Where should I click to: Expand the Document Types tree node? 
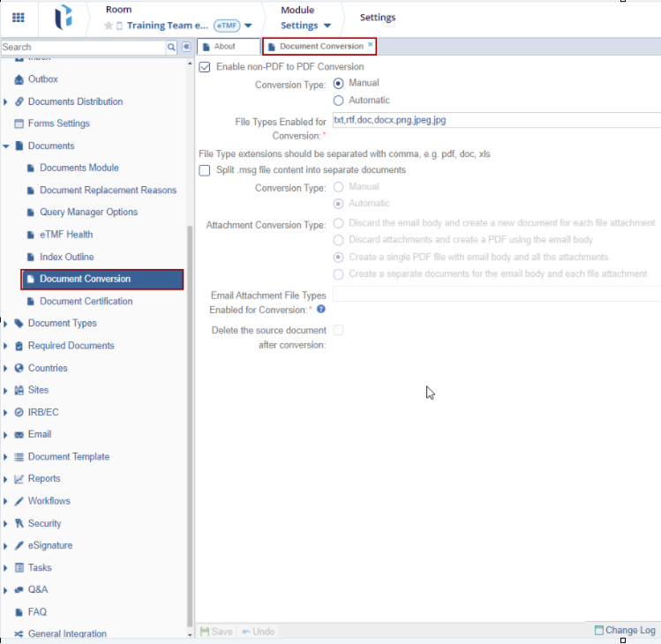(x=6, y=324)
